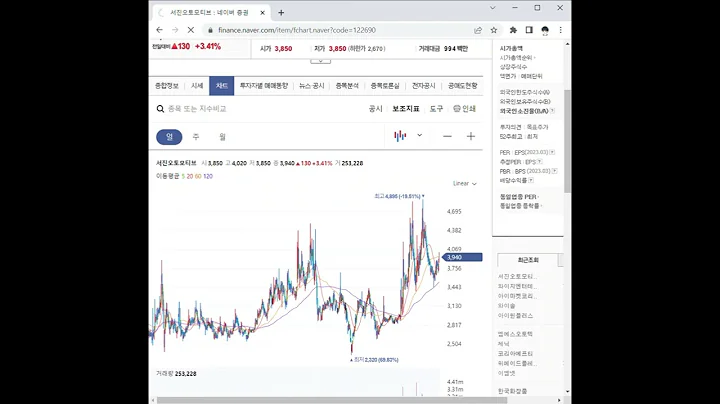Select the 최근조회 tab in sidebar
The width and height of the screenshot is (720, 404).
[528, 260]
